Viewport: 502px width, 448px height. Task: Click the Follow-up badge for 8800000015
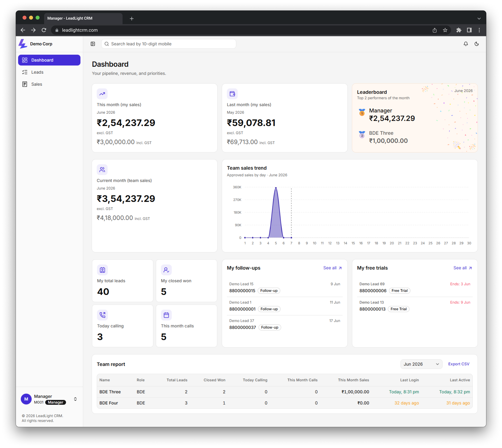pos(269,291)
